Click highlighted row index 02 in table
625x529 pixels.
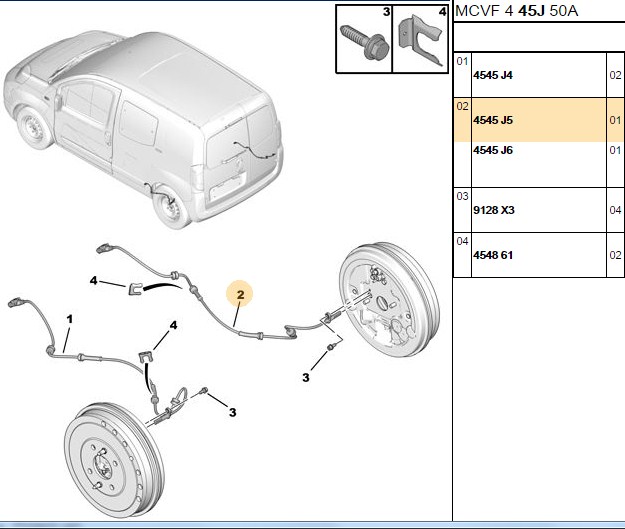[462, 106]
